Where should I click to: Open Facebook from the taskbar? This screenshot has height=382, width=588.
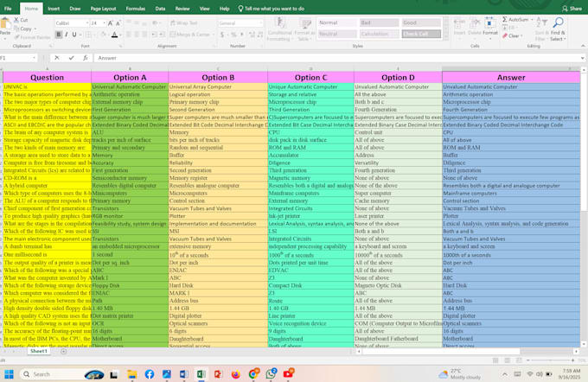point(150,374)
